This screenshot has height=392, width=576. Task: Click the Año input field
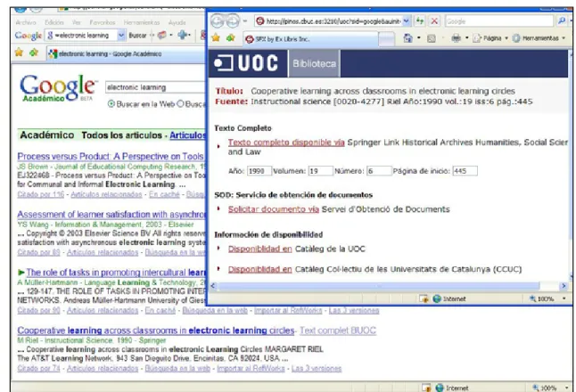259,171
